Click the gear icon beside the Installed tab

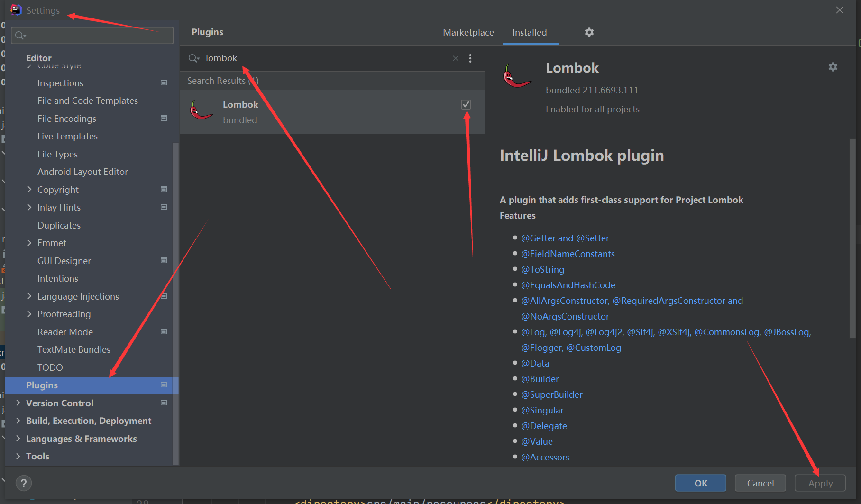pyautogui.click(x=589, y=32)
